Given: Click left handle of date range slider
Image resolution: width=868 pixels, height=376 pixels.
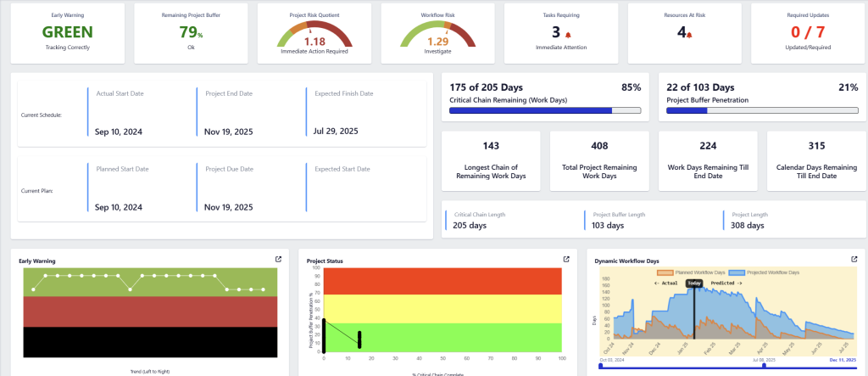Looking at the screenshot, I should point(600,366).
